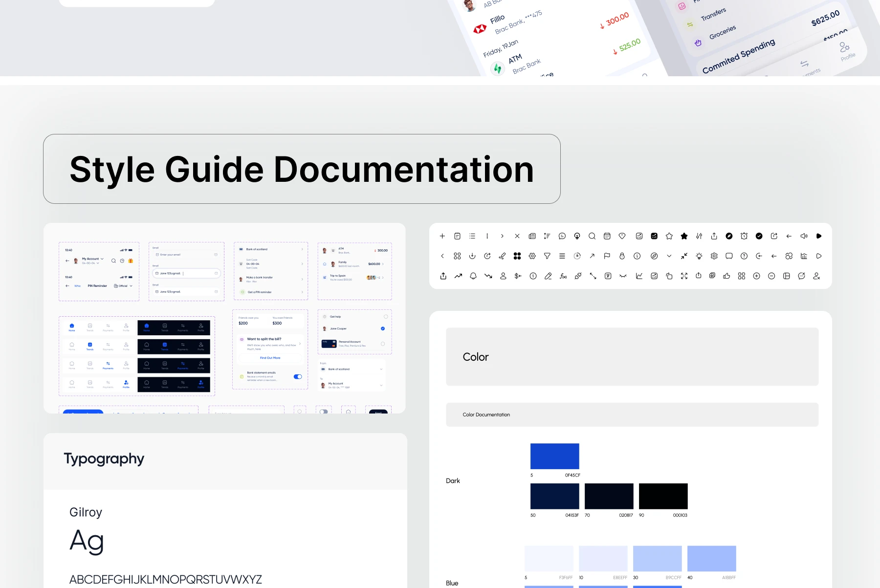Click the funnel filter icon
This screenshot has height=588, width=880.
point(547,256)
